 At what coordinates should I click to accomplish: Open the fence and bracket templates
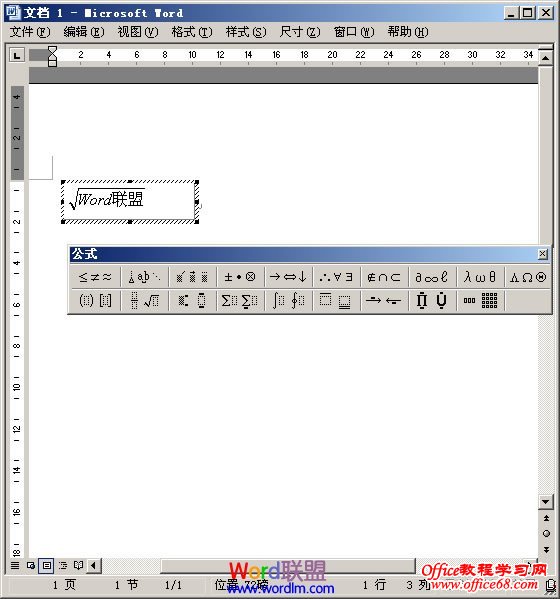[95, 301]
